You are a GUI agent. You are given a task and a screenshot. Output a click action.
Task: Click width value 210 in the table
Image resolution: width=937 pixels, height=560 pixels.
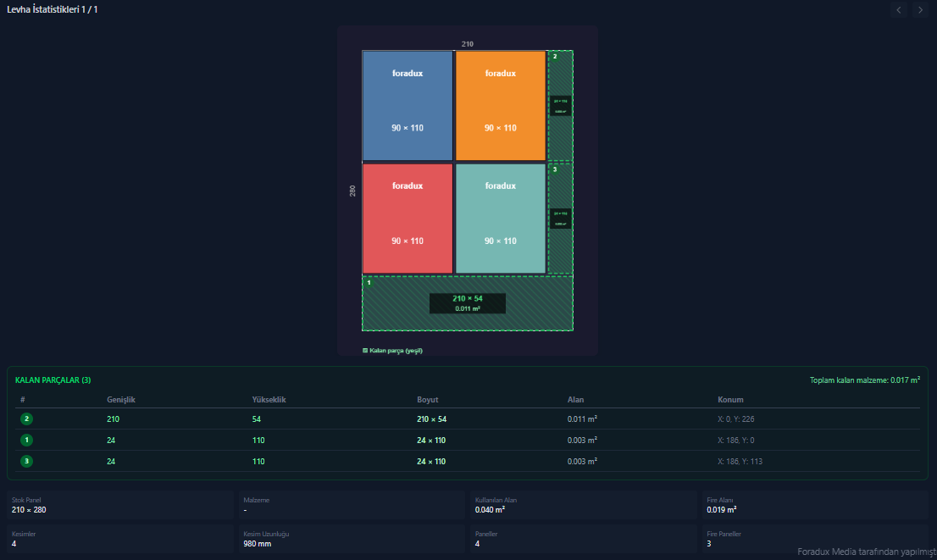click(113, 419)
